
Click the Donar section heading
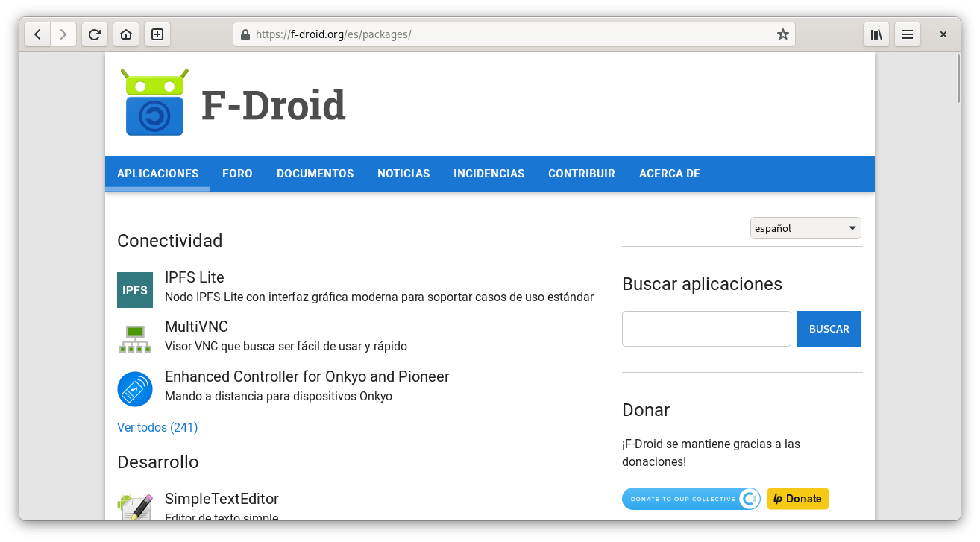[x=646, y=410]
